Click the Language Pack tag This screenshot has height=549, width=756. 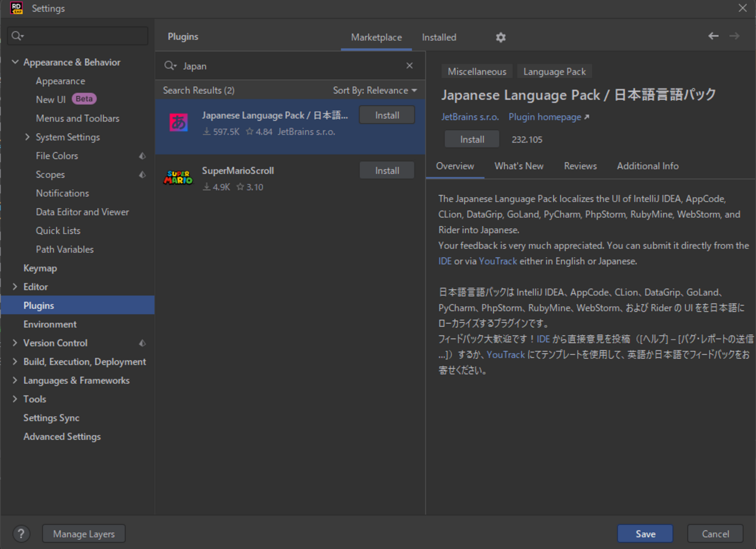(x=554, y=72)
